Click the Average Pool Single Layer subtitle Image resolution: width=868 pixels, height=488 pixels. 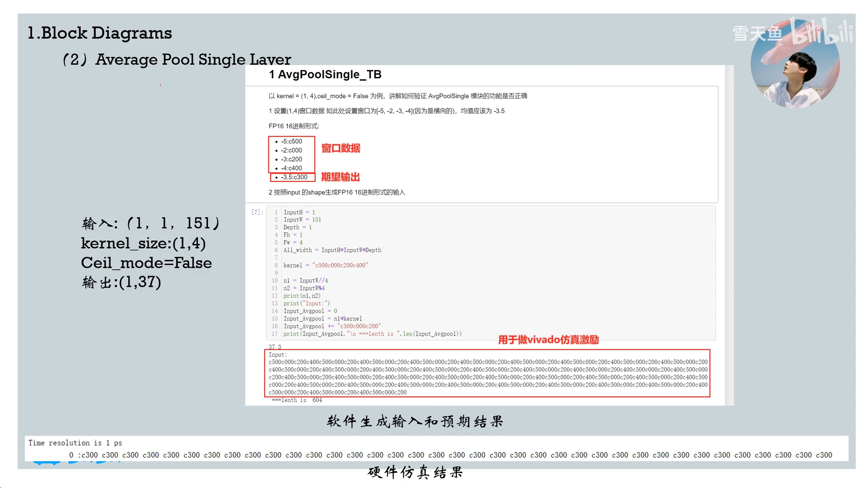(193, 59)
